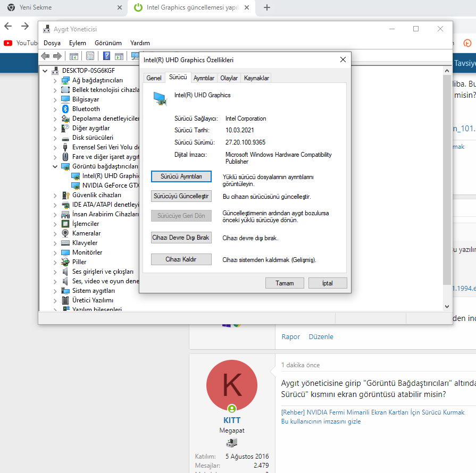The height and width of the screenshot is (473, 476).
Task: Expand the Piller tree node
Action: [x=55, y=262]
